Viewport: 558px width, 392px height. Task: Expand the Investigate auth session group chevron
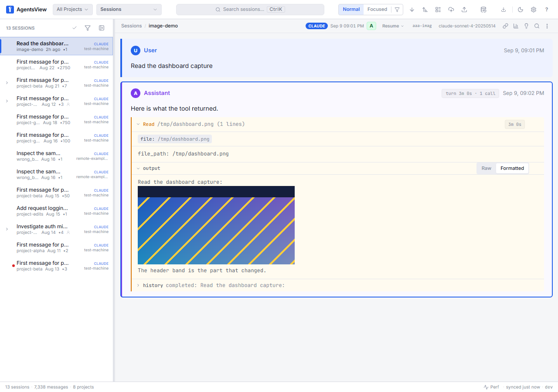[x=7, y=229]
